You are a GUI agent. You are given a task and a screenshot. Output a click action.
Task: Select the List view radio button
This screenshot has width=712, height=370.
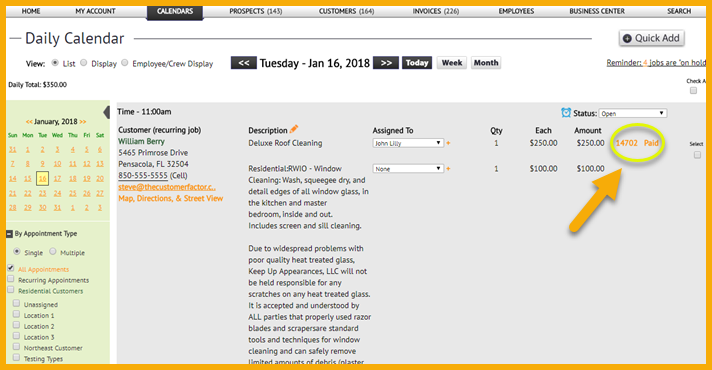[x=55, y=63]
